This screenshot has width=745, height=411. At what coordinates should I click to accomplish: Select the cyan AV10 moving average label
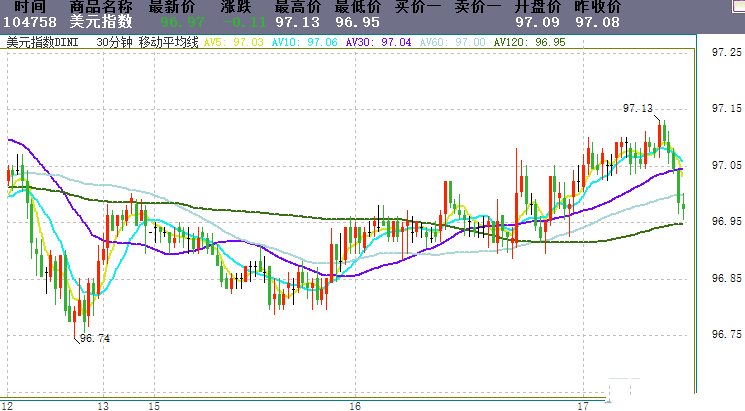[304, 43]
